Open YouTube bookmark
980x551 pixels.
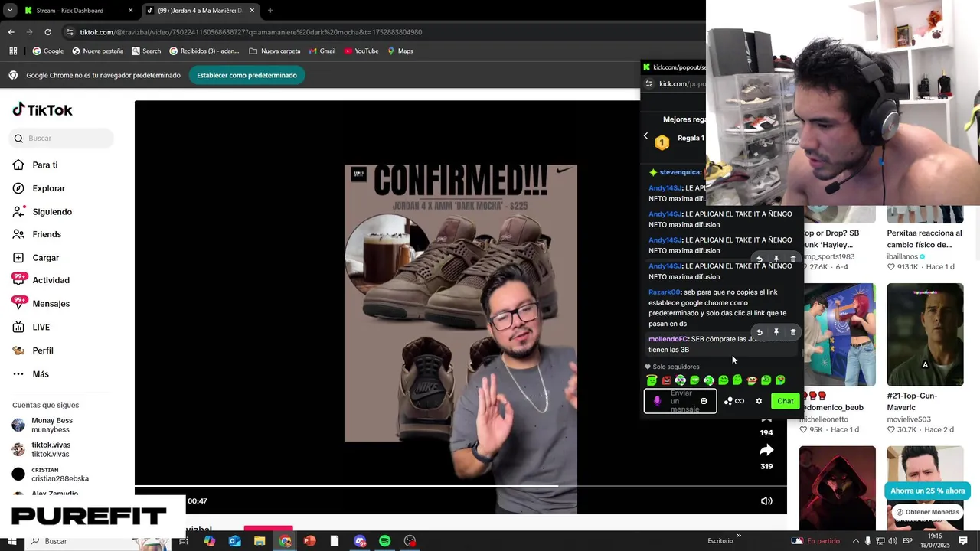(x=361, y=51)
